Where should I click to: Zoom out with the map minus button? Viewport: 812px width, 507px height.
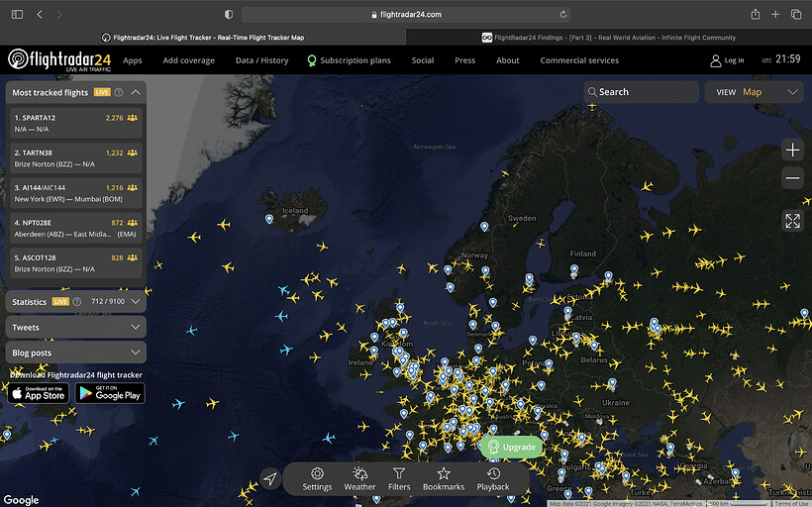click(792, 177)
